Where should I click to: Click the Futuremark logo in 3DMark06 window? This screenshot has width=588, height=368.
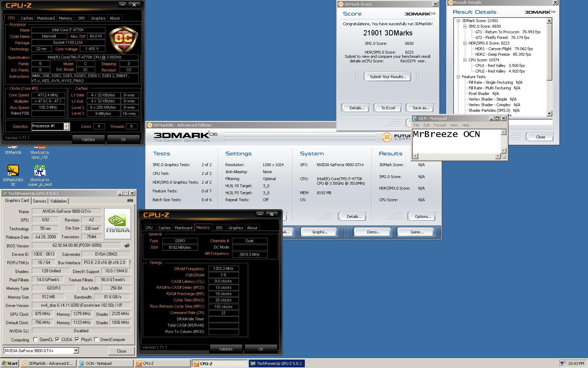[387, 137]
